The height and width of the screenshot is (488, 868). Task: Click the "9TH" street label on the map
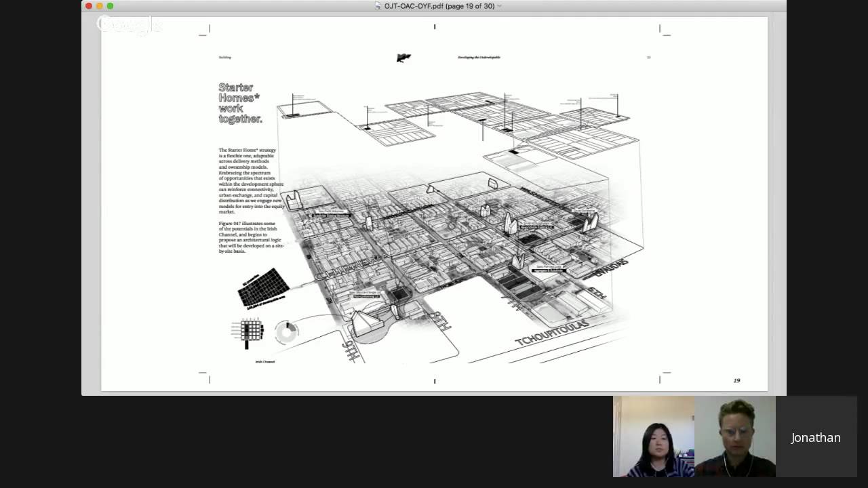350,351
